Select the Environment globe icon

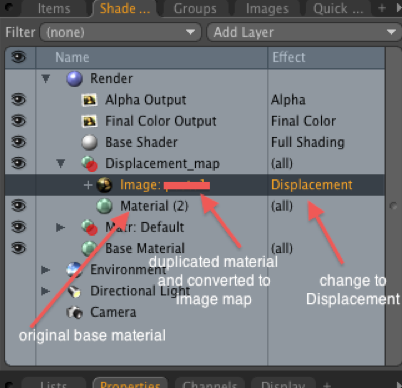pyautogui.click(x=74, y=270)
